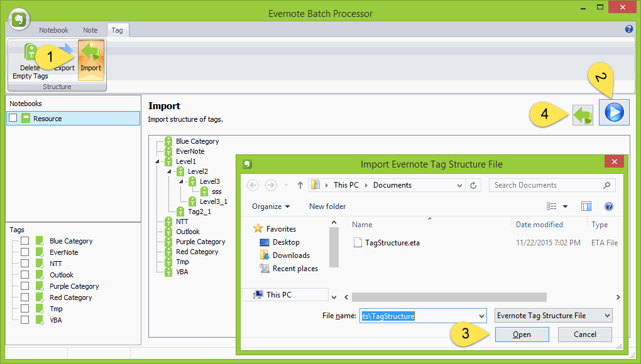Image resolution: width=641 pixels, height=364 pixels.
Task: Collapse the Level3 tree node
Action: pos(181,181)
